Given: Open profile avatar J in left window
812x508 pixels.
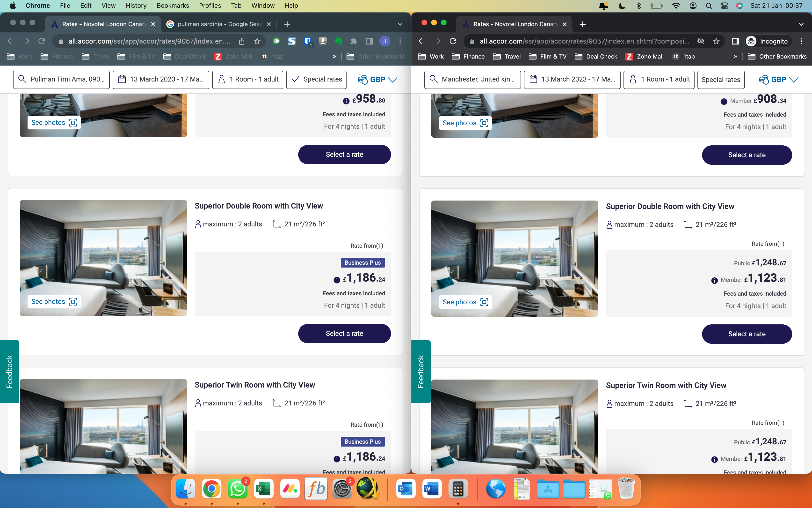Looking at the screenshot, I should (384, 41).
